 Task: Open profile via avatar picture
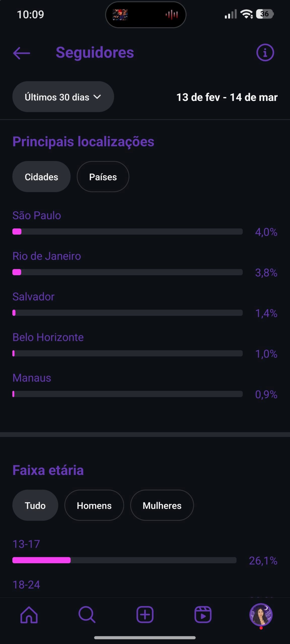pos(261,615)
